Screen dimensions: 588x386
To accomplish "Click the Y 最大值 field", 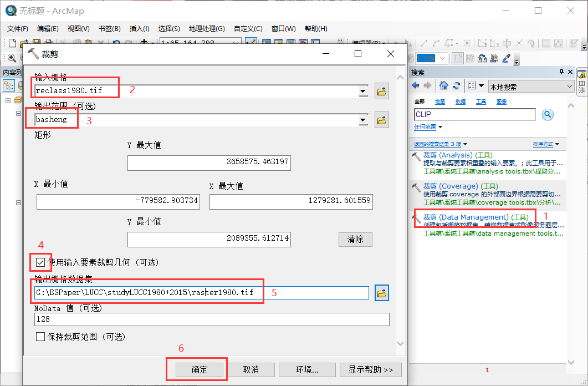I will click(209, 163).
